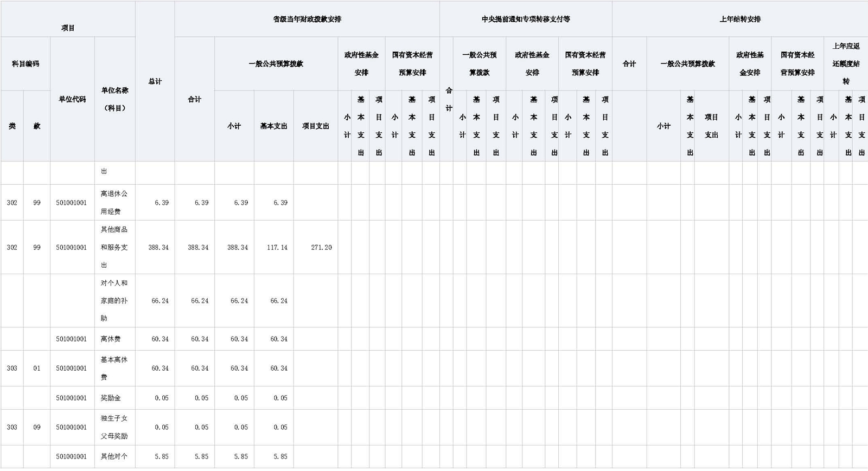Click the 271.20 项目支出 value

tap(321, 247)
